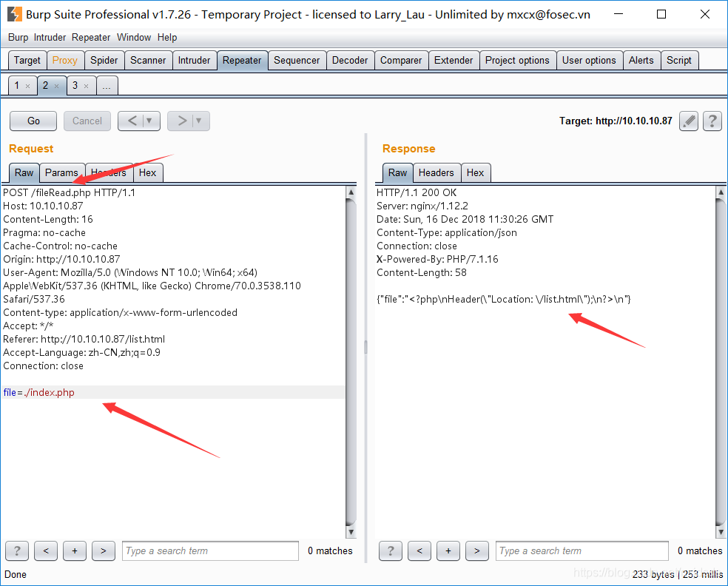Click the request search term field
Screen dimensions: 728x586
click(x=210, y=550)
